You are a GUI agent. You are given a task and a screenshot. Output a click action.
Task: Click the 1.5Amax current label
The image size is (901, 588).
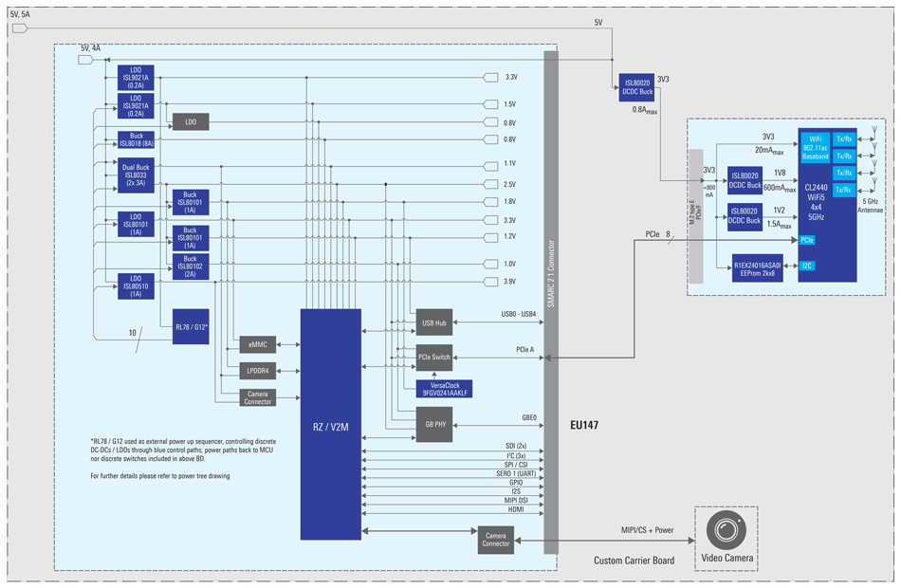click(x=780, y=224)
